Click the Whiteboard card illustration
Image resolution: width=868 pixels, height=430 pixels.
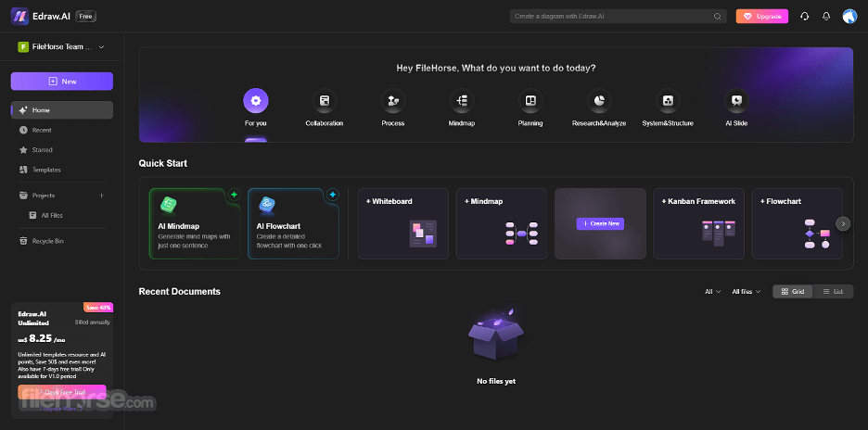pos(423,233)
